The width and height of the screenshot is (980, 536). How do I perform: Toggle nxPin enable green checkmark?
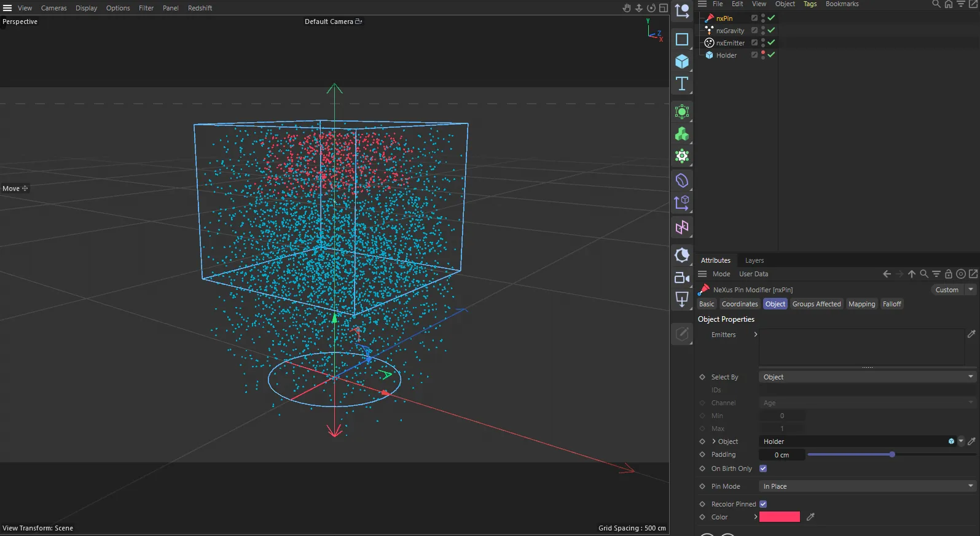[x=771, y=18]
